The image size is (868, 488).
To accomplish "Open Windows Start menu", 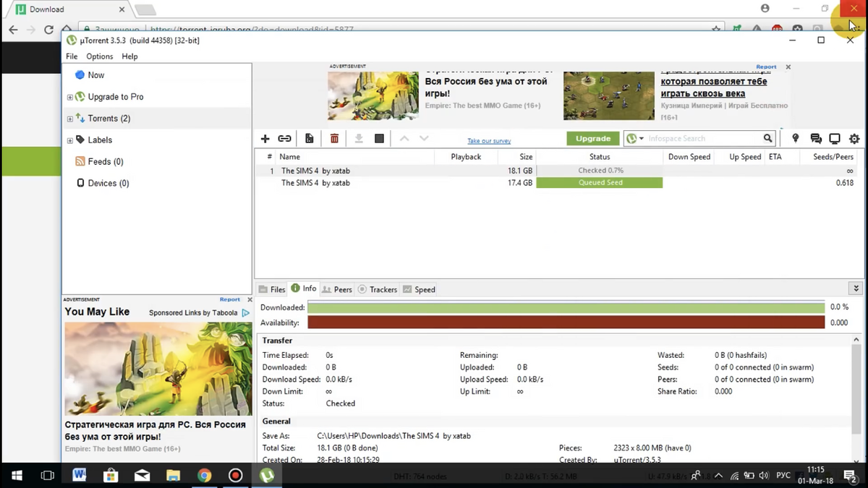I will [x=17, y=475].
